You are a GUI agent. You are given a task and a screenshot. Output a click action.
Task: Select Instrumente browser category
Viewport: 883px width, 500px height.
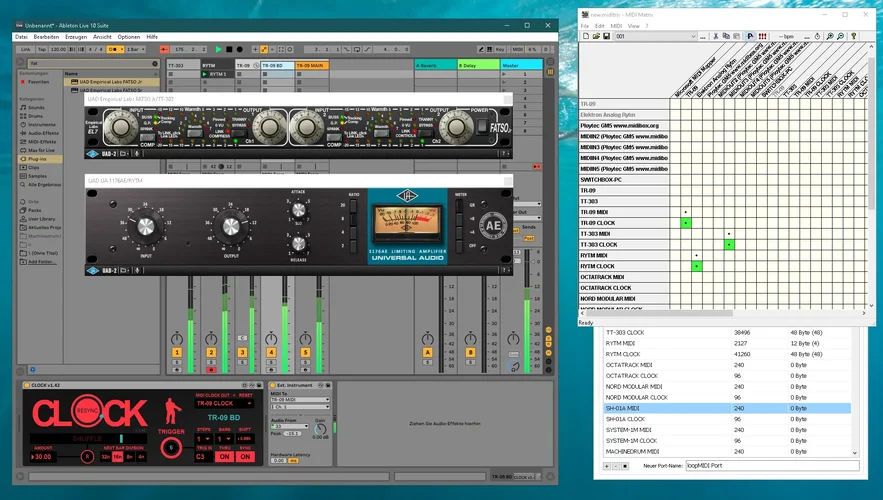(x=42, y=124)
